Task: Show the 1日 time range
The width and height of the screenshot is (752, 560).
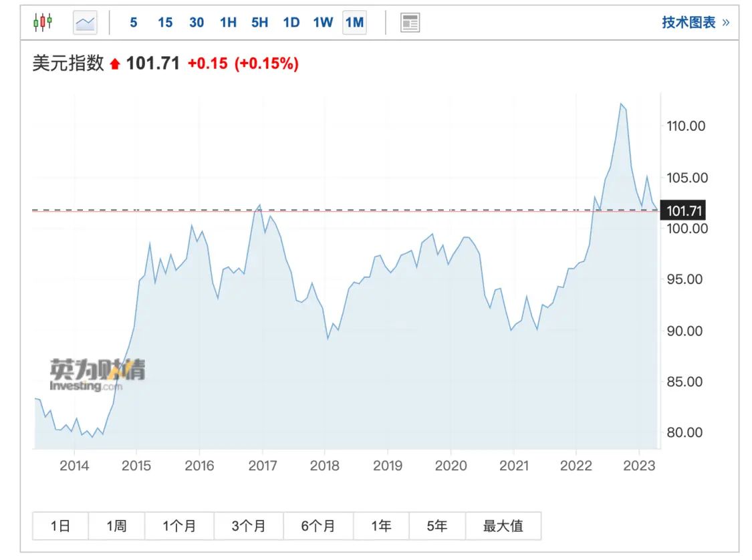Action: point(60,526)
